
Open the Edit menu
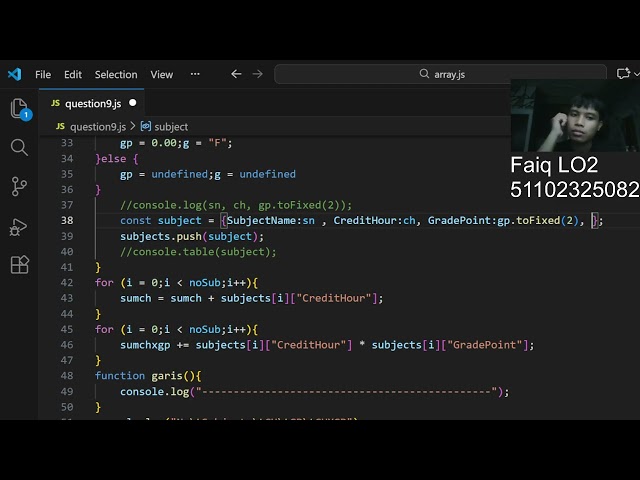point(73,74)
